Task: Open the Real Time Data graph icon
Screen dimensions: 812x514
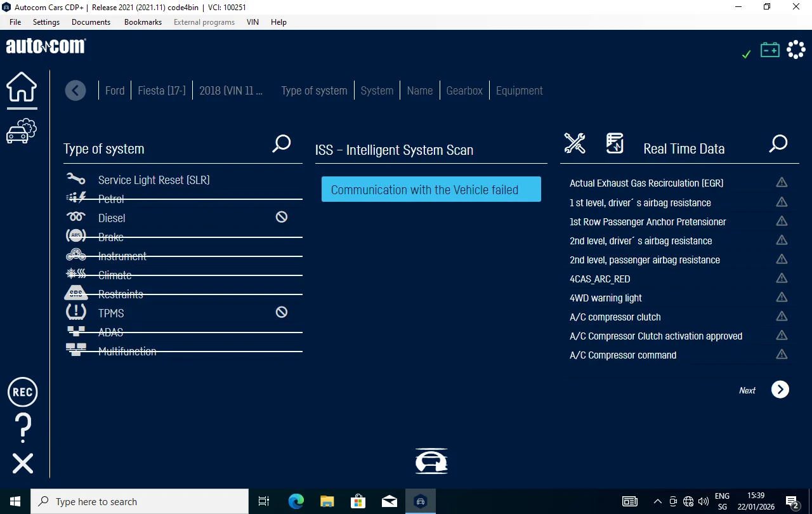Action: point(615,143)
